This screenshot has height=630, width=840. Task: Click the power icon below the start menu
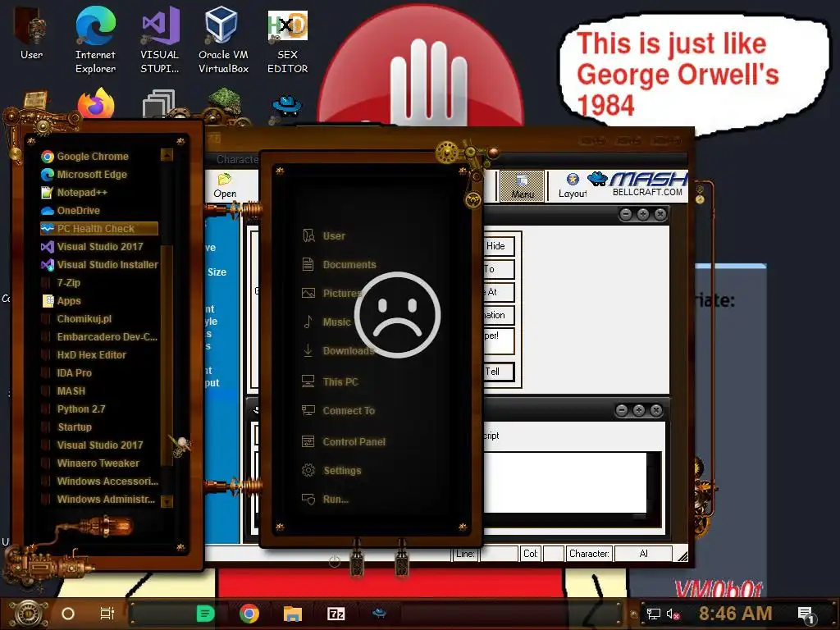335,561
